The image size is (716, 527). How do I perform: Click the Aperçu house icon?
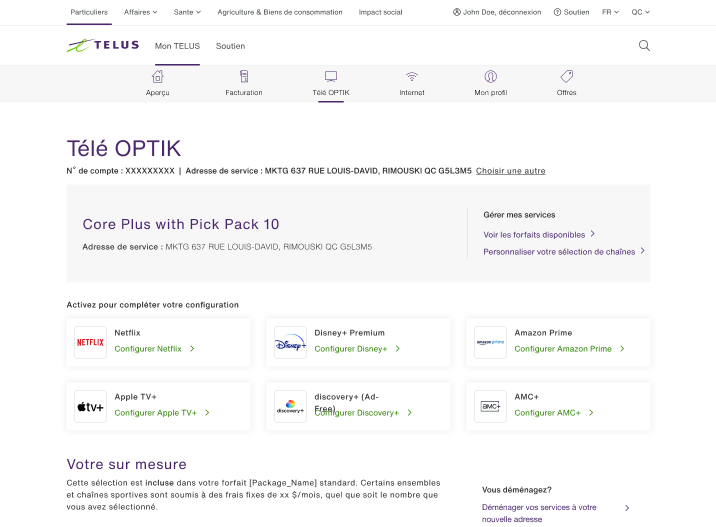pyautogui.click(x=158, y=76)
